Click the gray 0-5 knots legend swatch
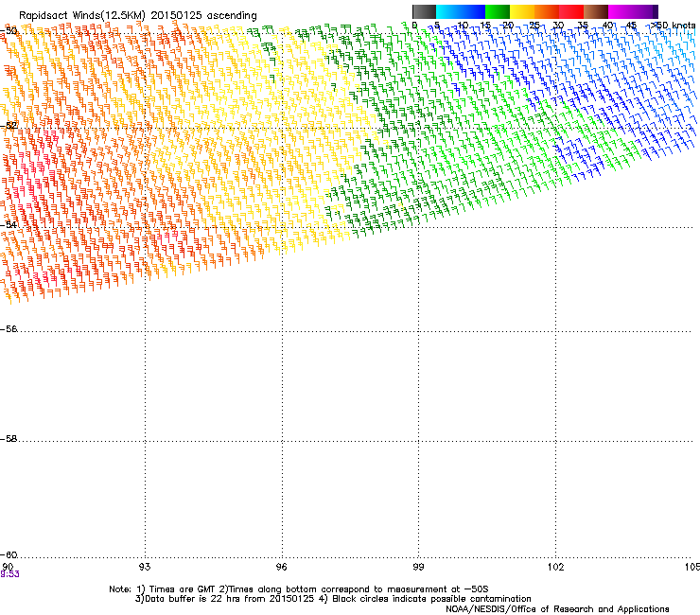This screenshot has width=700, height=615. [424, 11]
